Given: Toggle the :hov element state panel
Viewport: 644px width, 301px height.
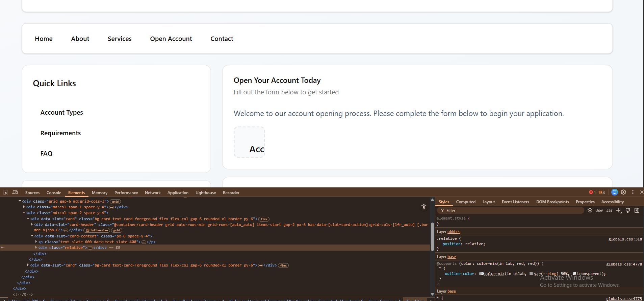Looking at the screenshot, I should pyautogui.click(x=599, y=210).
